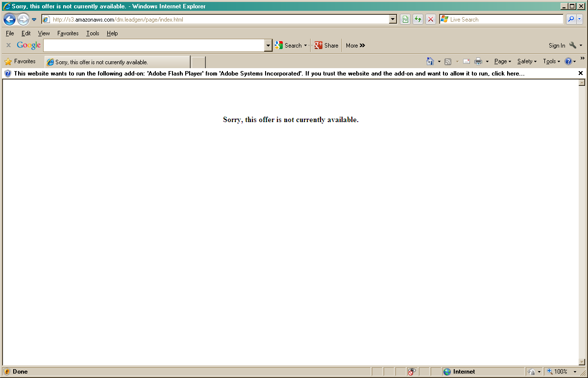The image size is (588, 378).
Task: Open the Favorites star button
Action: coord(20,62)
